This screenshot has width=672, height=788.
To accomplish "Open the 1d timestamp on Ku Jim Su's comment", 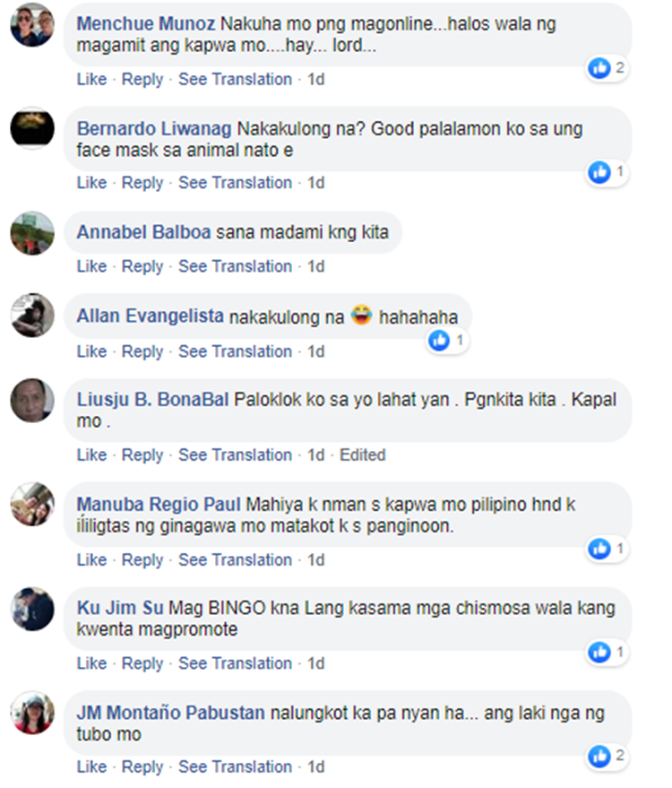I will [x=316, y=663].
